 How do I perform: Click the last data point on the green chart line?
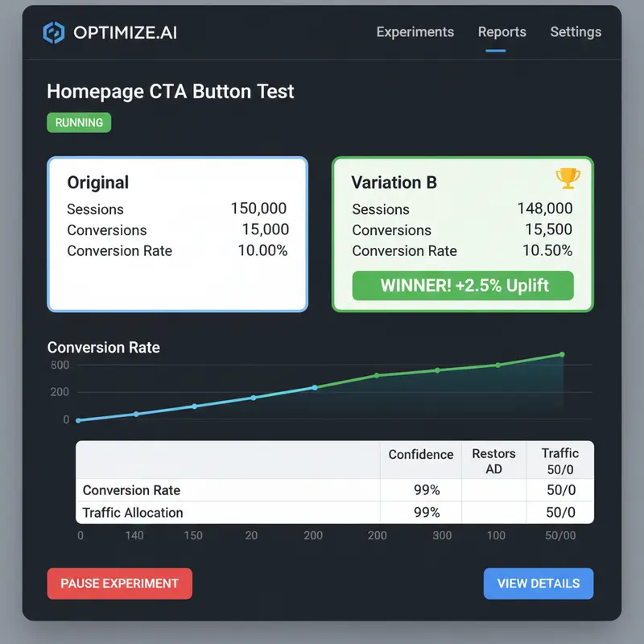coord(561,354)
